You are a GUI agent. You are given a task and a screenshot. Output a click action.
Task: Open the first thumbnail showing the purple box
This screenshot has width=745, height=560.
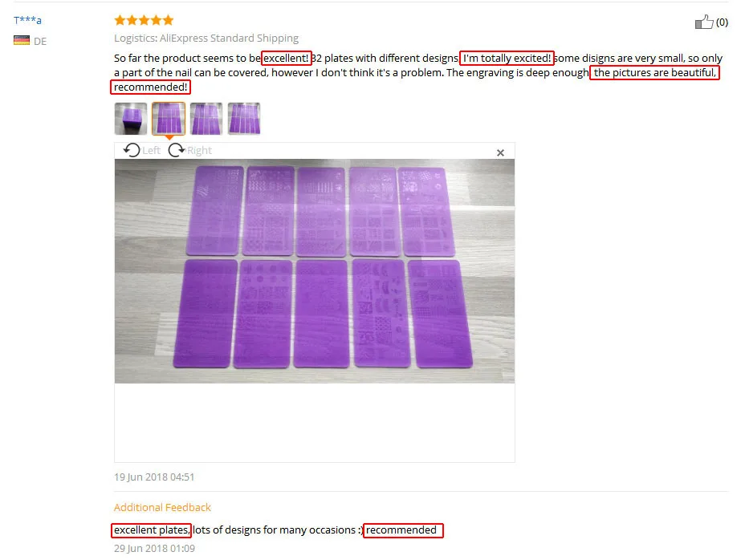(131, 119)
